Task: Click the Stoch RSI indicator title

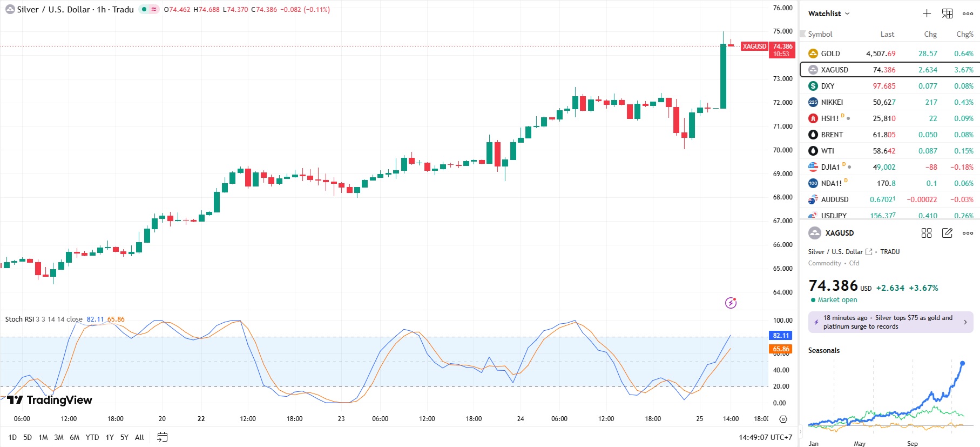Action: 19,319
